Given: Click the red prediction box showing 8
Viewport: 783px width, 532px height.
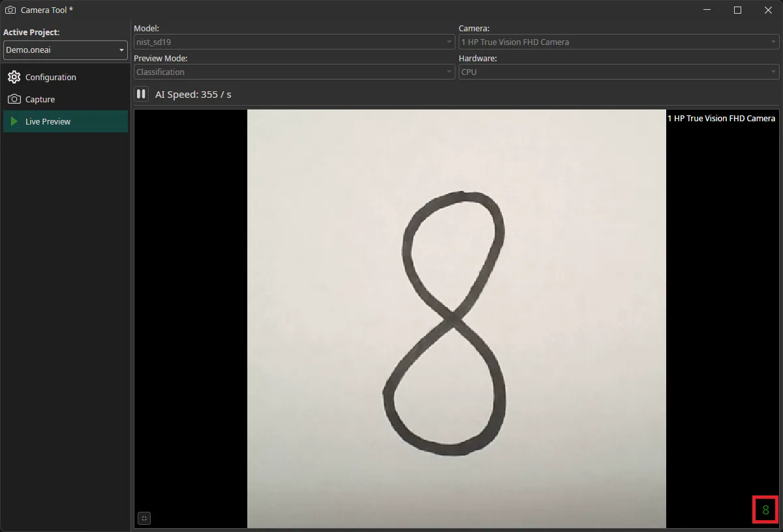Looking at the screenshot, I should (x=765, y=510).
